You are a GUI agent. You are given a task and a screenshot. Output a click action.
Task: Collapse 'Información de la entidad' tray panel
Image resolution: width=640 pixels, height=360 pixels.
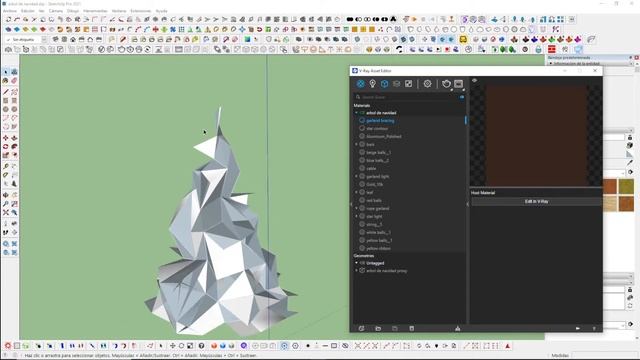coord(551,64)
